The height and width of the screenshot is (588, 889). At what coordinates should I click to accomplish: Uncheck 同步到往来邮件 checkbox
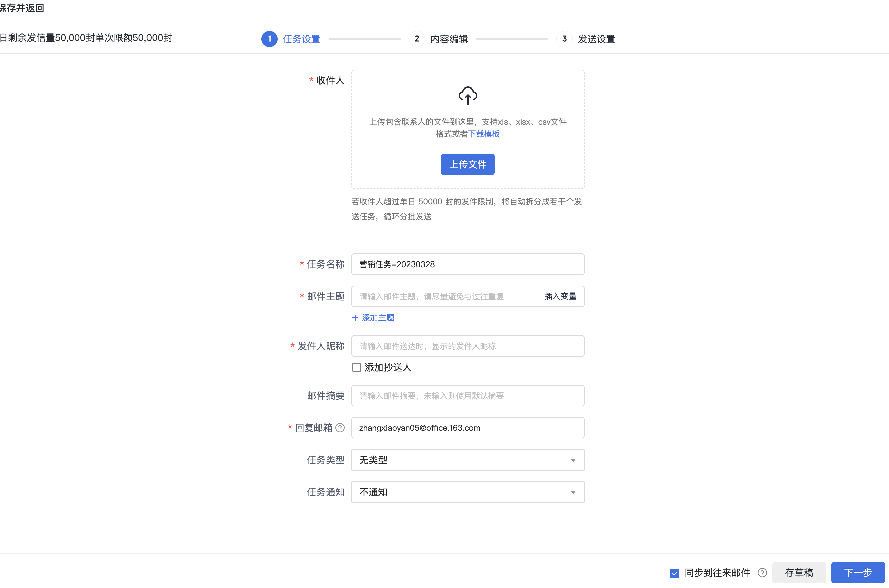(x=674, y=573)
